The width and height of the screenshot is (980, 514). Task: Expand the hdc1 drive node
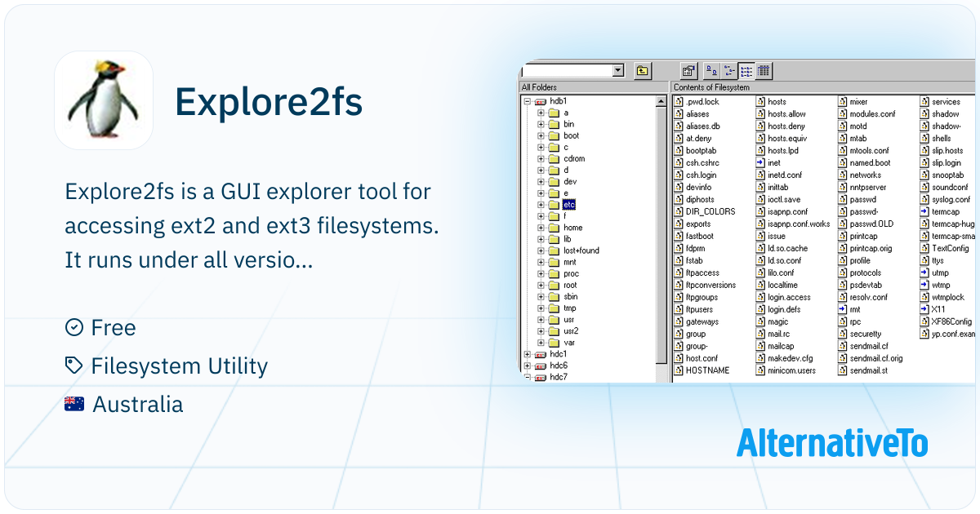[x=528, y=354]
